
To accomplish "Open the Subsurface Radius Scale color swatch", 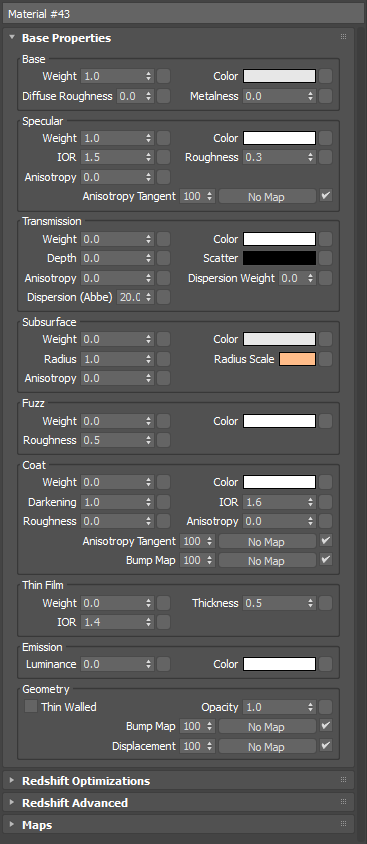I will pos(297,359).
